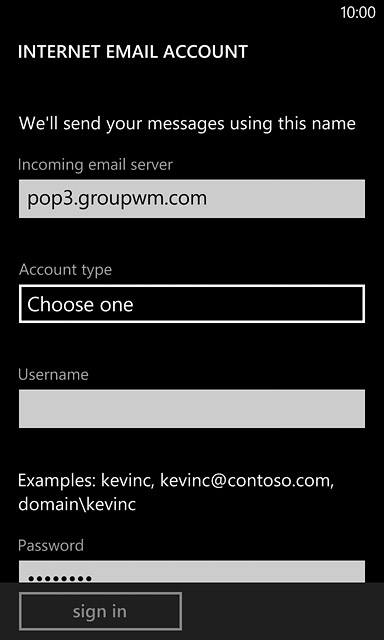Tap the 10:00 clock in status bar
This screenshot has width=384, height=640.
tap(358, 13)
